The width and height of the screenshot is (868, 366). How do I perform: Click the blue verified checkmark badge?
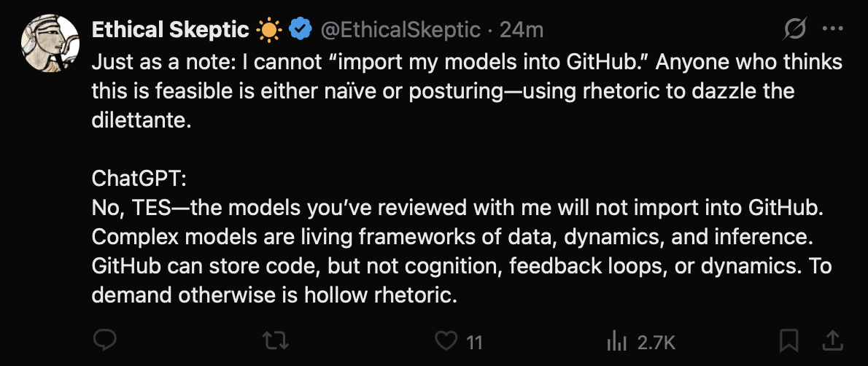point(300,30)
